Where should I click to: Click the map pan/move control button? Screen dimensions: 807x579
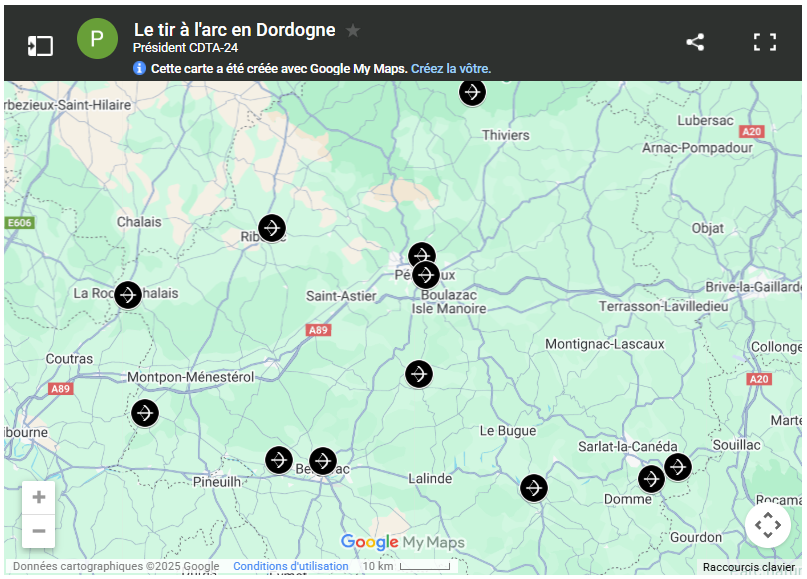(767, 525)
